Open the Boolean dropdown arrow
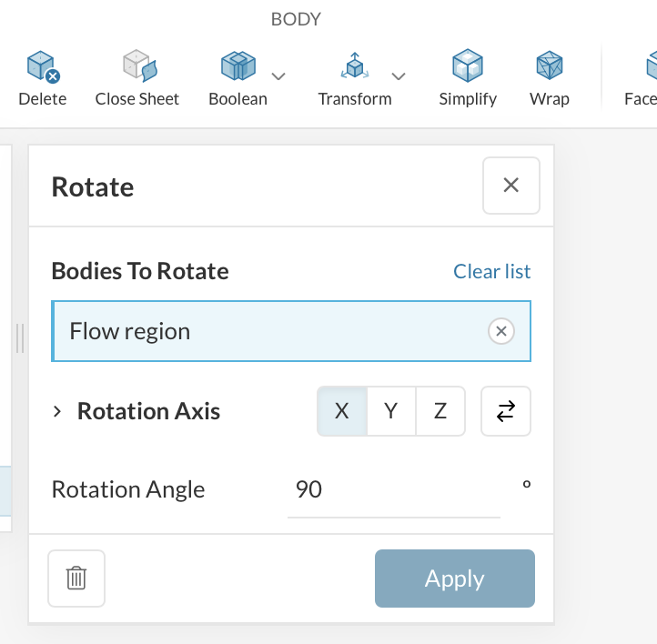The image size is (657, 644). coord(279,75)
